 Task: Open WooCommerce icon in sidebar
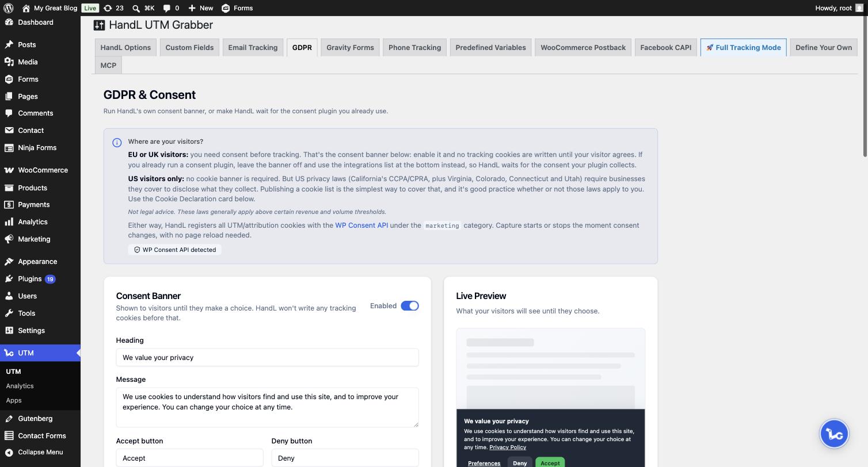(x=9, y=170)
